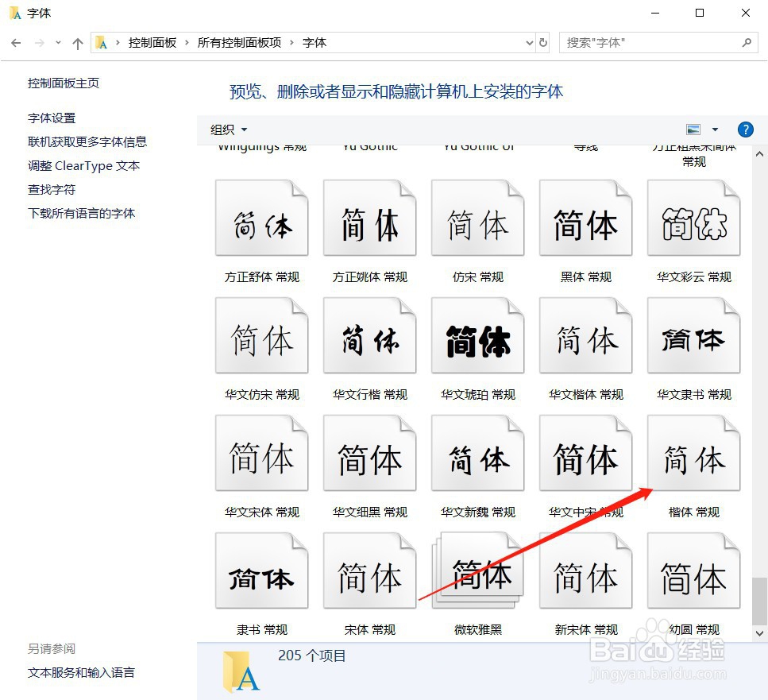
Task: Click the refresh icon beside address bar
Action: (x=542, y=42)
